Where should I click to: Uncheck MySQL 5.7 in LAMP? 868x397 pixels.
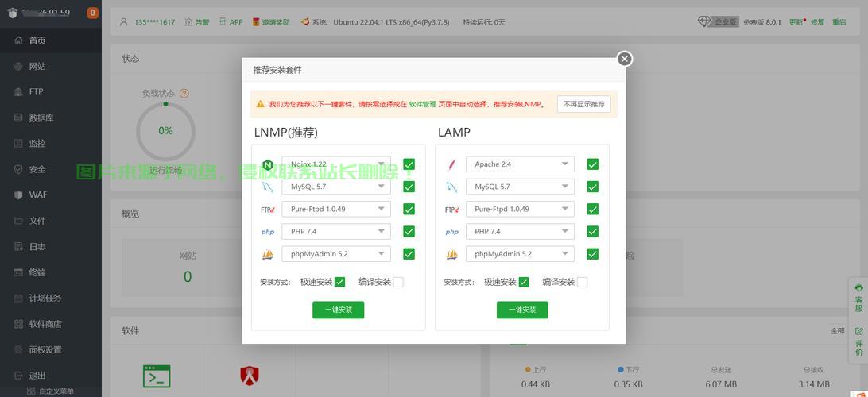tap(593, 187)
